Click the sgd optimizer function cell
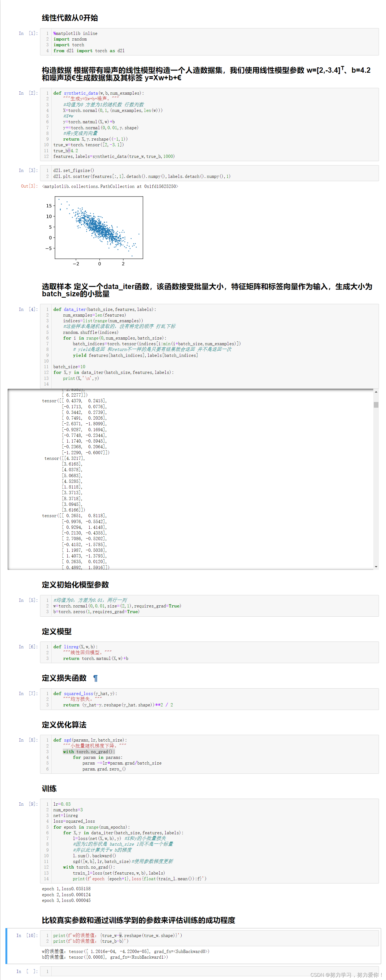The height and width of the screenshot is (980, 386). tap(209, 754)
